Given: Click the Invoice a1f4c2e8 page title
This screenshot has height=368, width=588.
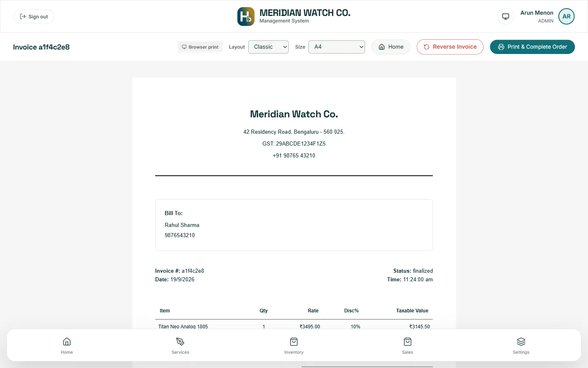Looking at the screenshot, I should 41,47.
